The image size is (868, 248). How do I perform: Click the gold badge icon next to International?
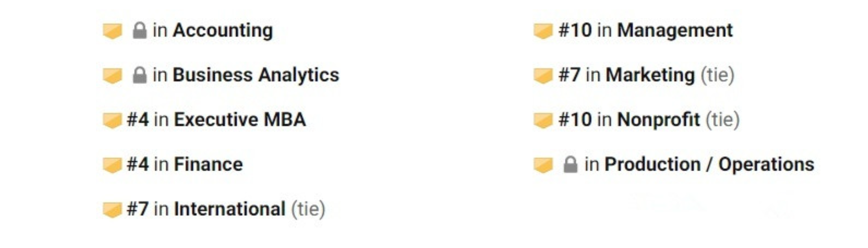(x=113, y=209)
